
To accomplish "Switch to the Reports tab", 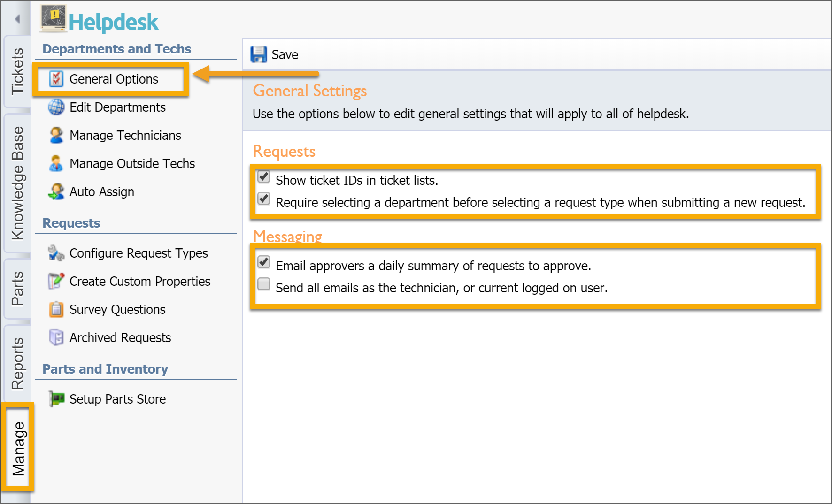I will coord(17,364).
